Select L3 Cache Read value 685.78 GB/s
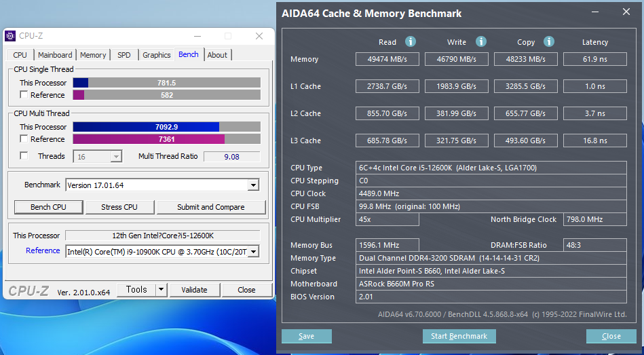This screenshot has width=644, height=355. point(387,141)
